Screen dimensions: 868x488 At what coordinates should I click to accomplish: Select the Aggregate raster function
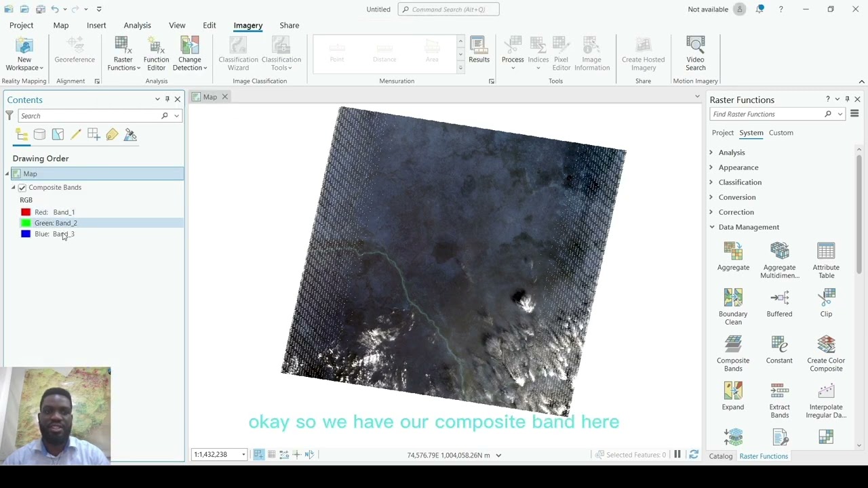tap(733, 257)
